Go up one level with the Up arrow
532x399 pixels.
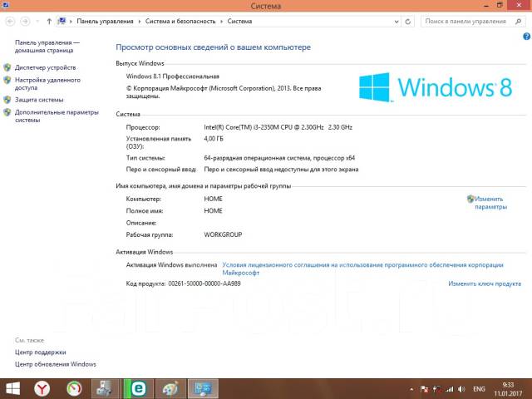click(x=50, y=21)
